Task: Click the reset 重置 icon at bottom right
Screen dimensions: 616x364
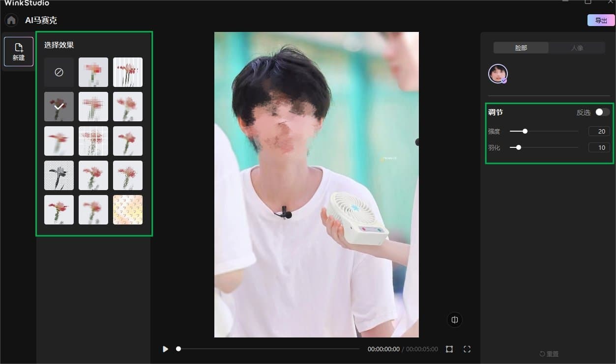Action: 549,353
